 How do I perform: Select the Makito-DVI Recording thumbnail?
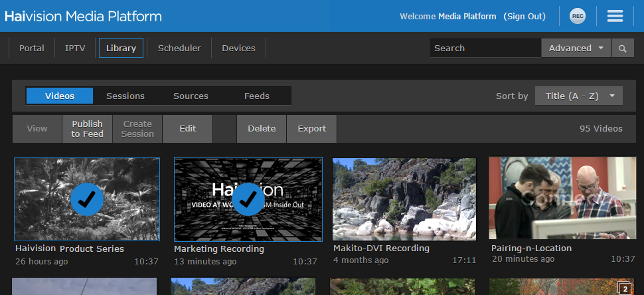(x=404, y=199)
